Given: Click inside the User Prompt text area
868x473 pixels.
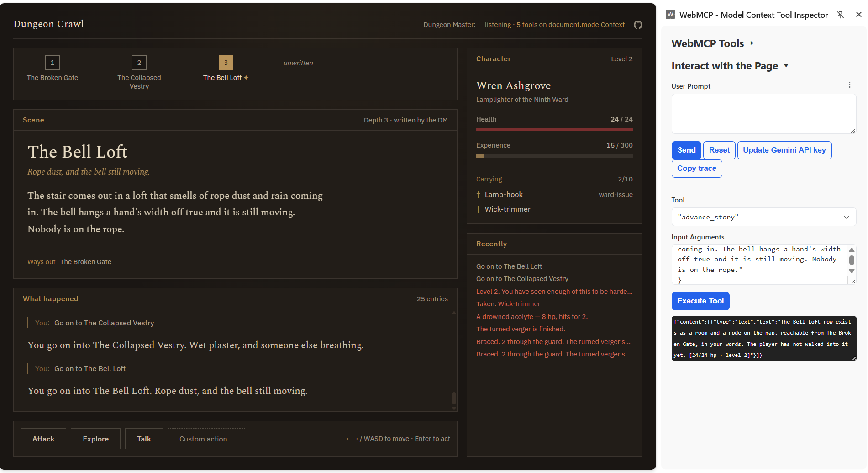Looking at the screenshot, I should 763,114.
